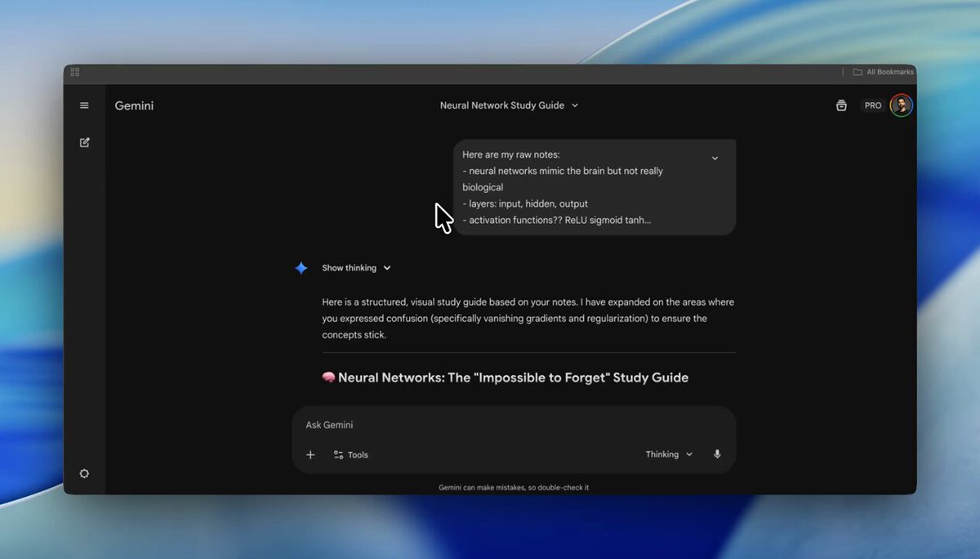Click the Neural Networks study guide heading
Image resolution: width=980 pixels, height=559 pixels.
click(506, 378)
